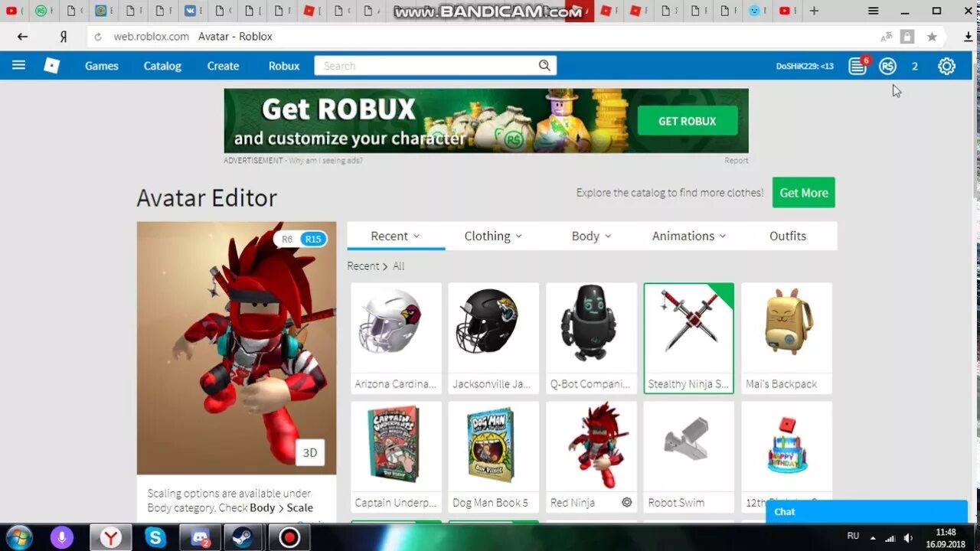This screenshot has height=551, width=980.
Task: Open Windows Start menu
Action: coord(18,537)
